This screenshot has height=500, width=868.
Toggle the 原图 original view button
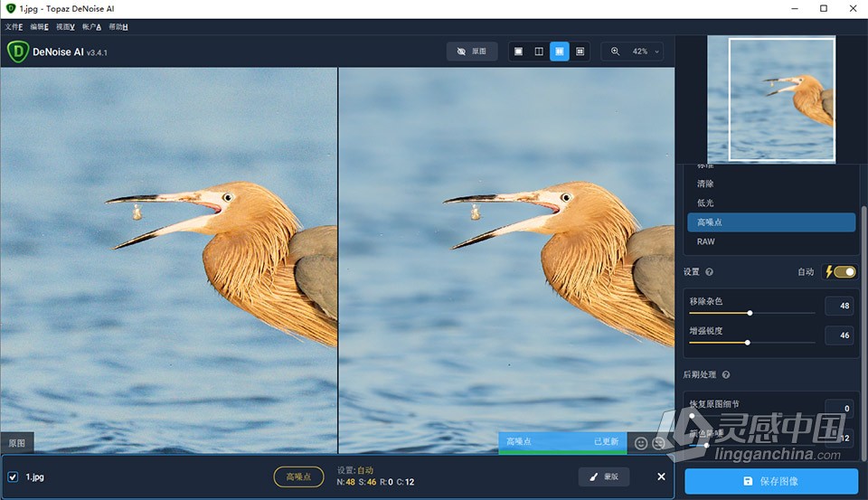click(x=472, y=52)
